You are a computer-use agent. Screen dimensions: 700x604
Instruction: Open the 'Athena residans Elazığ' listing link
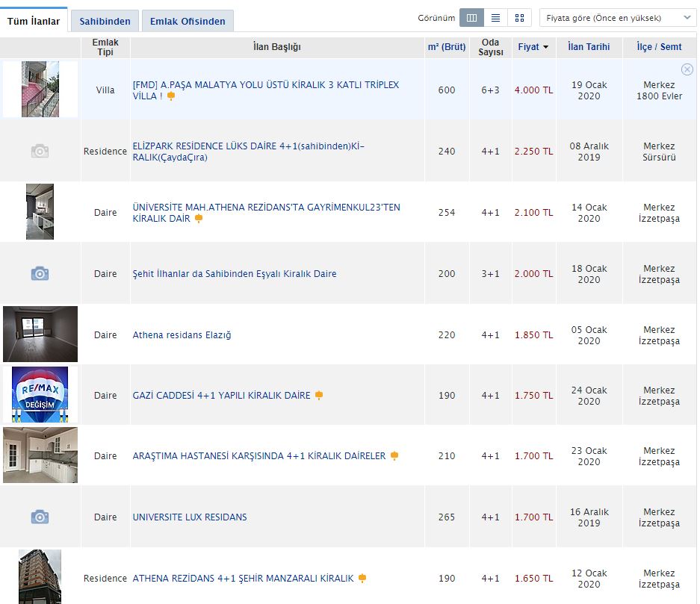coord(182,335)
